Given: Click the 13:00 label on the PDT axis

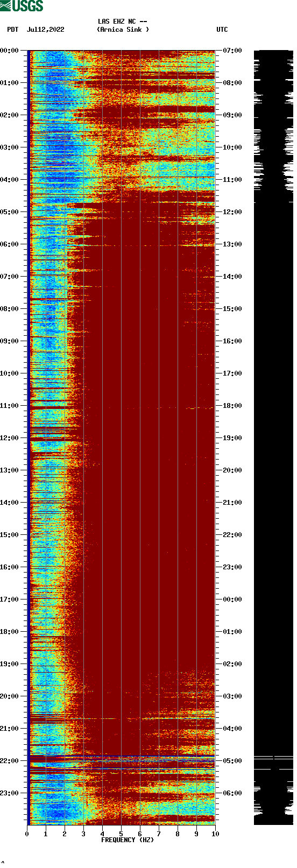Looking at the screenshot, I should tap(10, 470).
